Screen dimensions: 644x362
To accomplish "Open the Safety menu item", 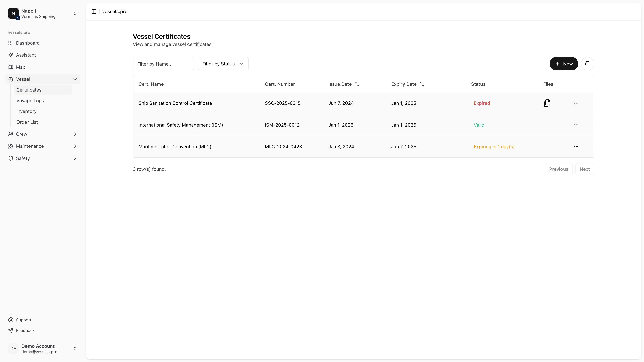I will [43, 158].
